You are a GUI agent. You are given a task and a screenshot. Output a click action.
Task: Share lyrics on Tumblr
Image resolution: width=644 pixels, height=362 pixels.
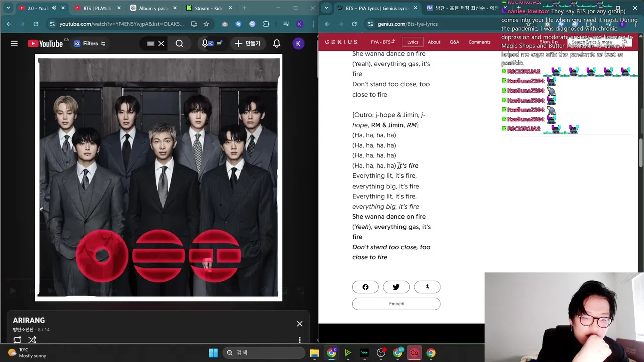tap(427, 287)
